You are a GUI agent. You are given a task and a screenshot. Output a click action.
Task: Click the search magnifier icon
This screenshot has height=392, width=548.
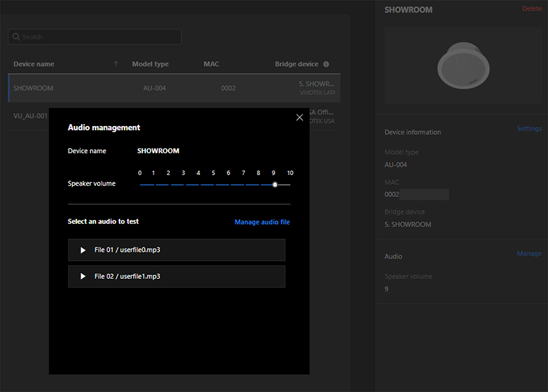click(x=16, y=37)
